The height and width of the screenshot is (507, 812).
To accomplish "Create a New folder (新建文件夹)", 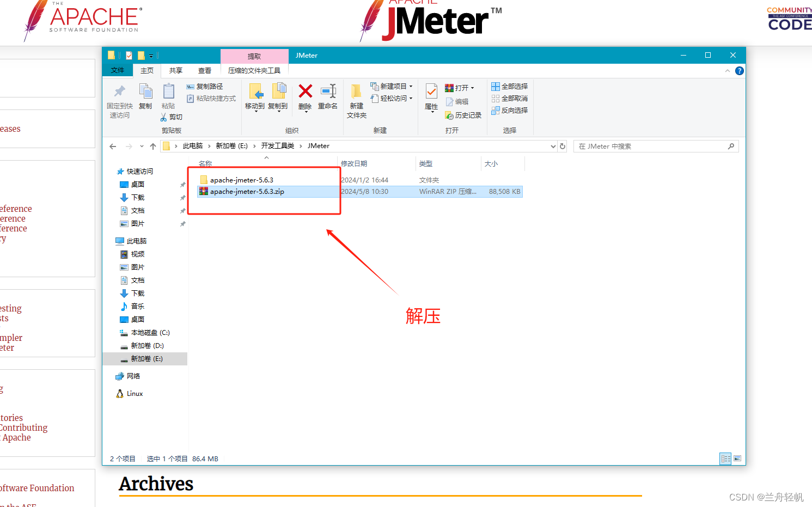I will pos(357,101).
